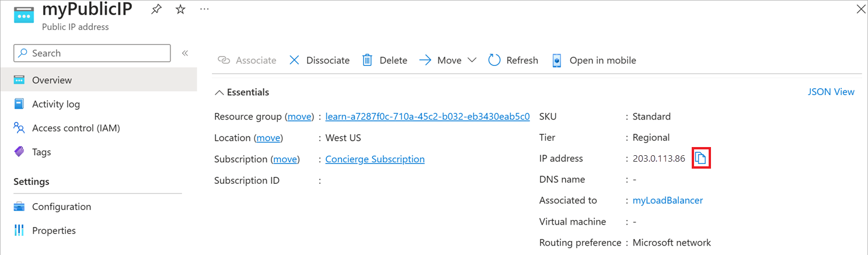868x255 pixels.
Task: Click the Overview sidebar icon
Action: [19, 80]
